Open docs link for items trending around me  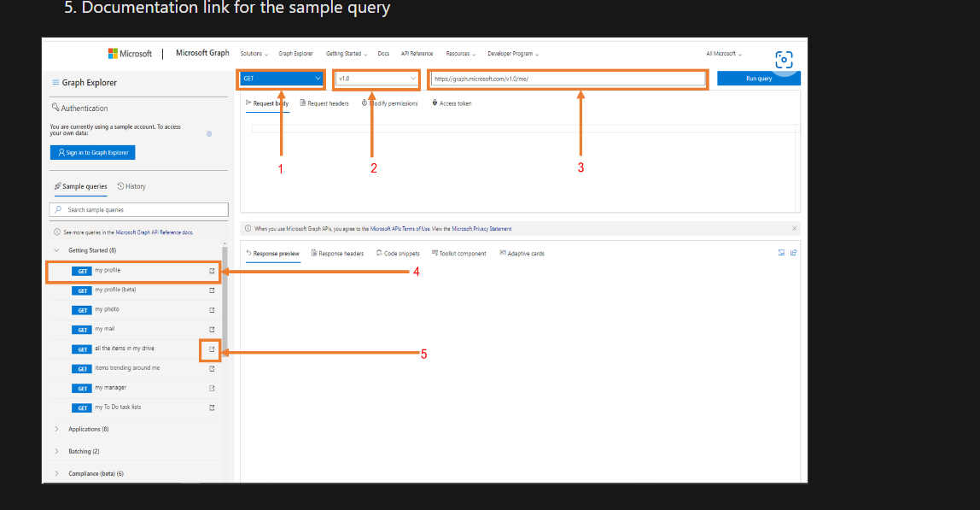click(212, 368)
